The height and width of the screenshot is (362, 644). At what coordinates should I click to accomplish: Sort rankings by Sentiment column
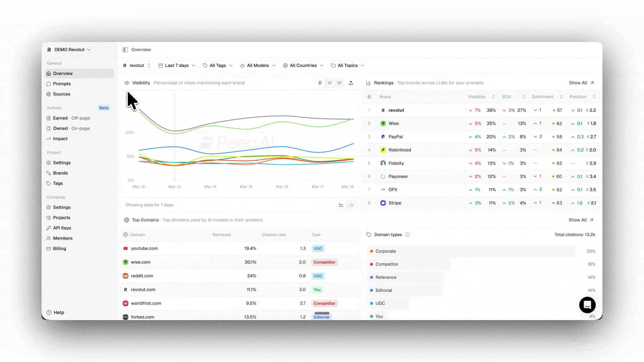[x=547, y=97]
